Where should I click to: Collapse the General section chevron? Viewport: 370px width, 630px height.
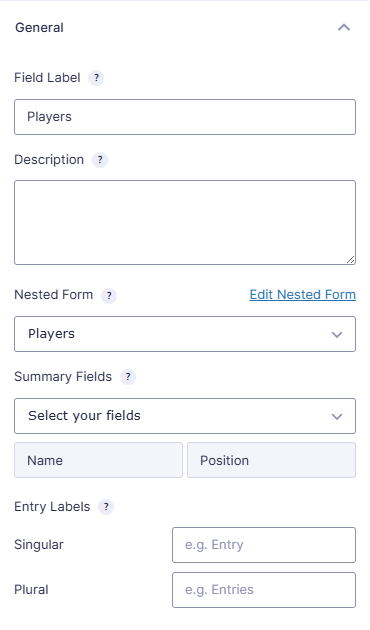click(x=344, y=27)
